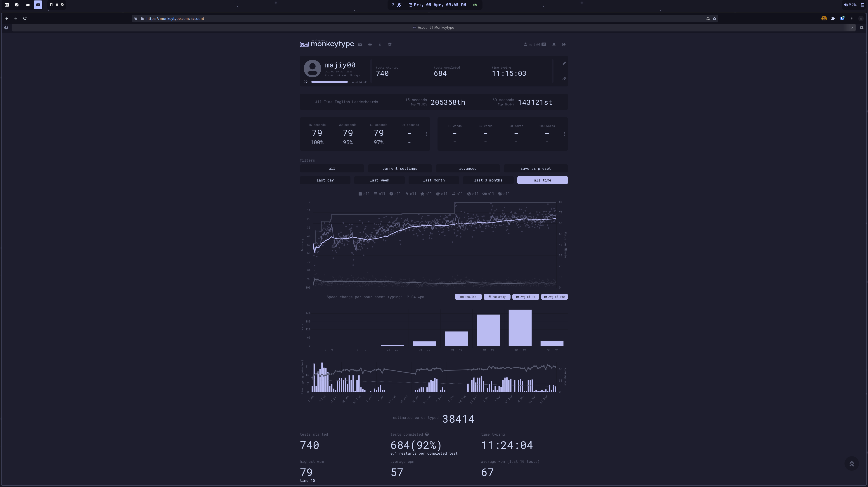
Task: Switch to the gaming workspace icon
Action: pyautogui.click(x=28, y=5)
